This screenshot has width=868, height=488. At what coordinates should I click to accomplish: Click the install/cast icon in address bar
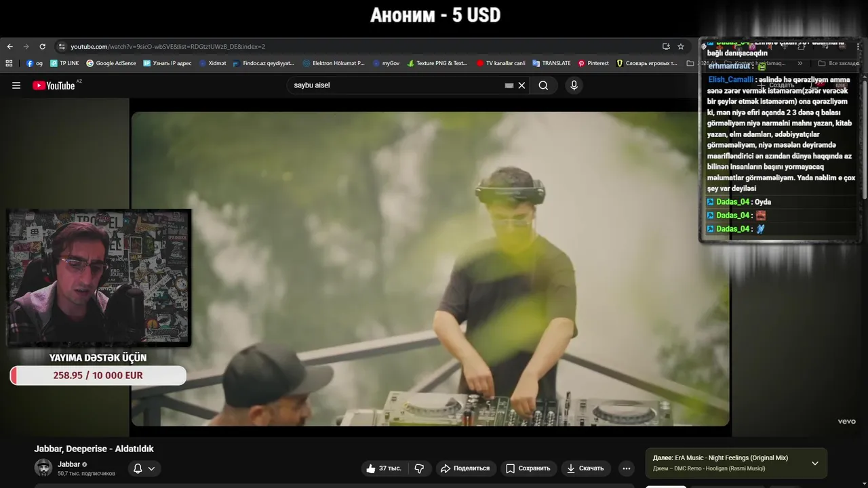point(666,47)
